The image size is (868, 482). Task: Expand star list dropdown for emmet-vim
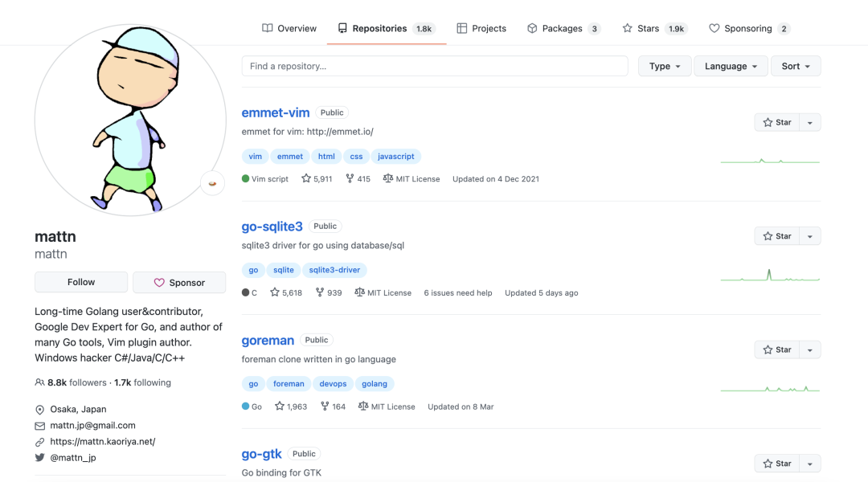click(810, 122)
